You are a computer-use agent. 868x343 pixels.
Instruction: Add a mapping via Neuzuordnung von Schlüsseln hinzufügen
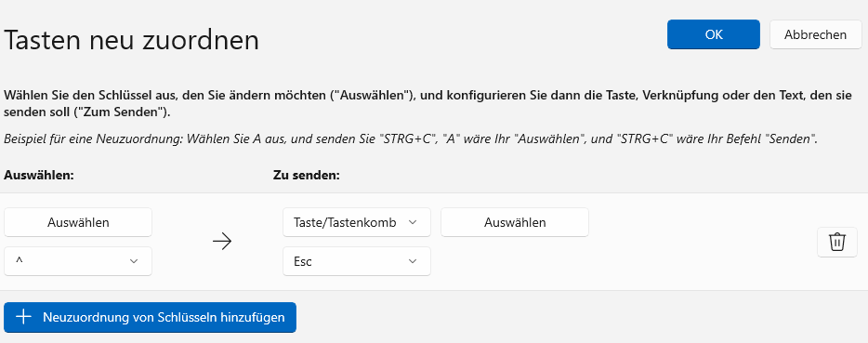point(150,318)
